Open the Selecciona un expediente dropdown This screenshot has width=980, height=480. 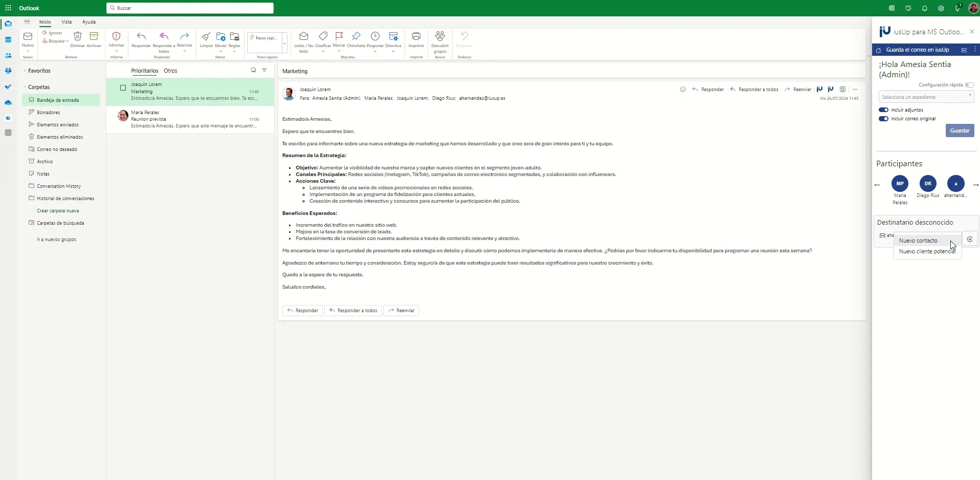coord(926,97)
